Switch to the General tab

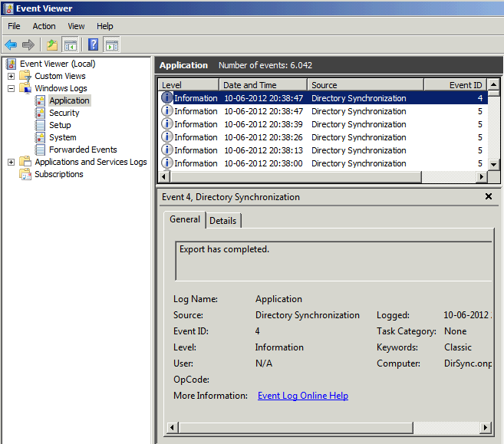(x=185, y=219)
